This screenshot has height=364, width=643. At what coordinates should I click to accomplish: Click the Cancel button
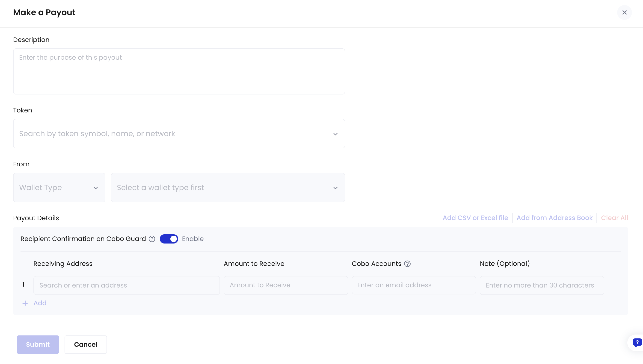86,344
